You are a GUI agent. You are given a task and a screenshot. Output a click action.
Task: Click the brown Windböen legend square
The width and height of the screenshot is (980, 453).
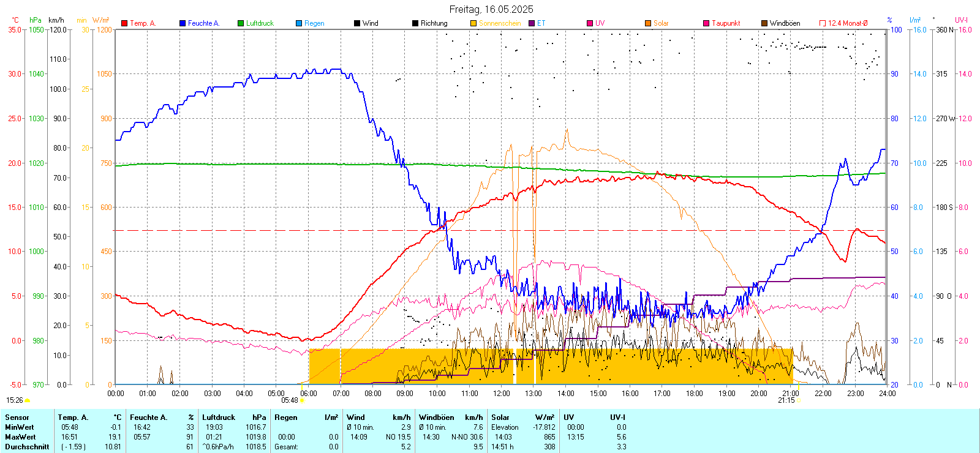764,23
